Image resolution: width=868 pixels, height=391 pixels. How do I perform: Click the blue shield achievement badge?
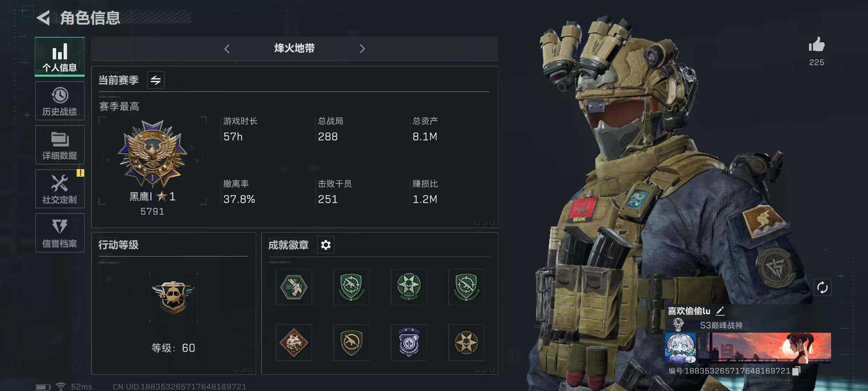[x=409, y=342]
